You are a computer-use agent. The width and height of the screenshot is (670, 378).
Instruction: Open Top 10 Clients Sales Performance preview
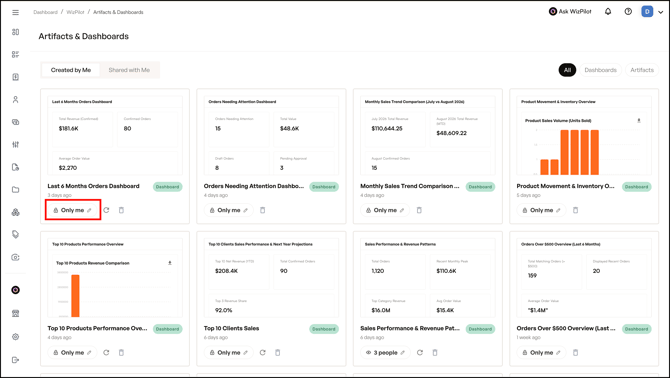[271, 278]
